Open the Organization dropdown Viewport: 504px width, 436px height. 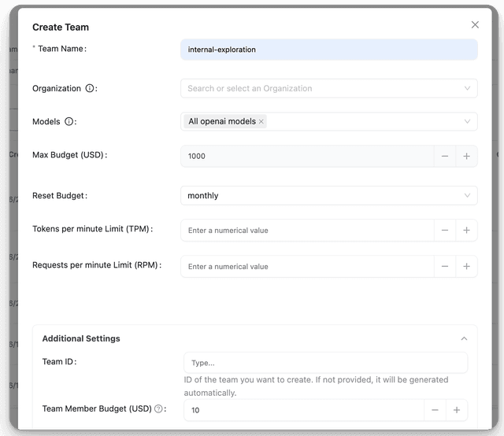[329, 88]
